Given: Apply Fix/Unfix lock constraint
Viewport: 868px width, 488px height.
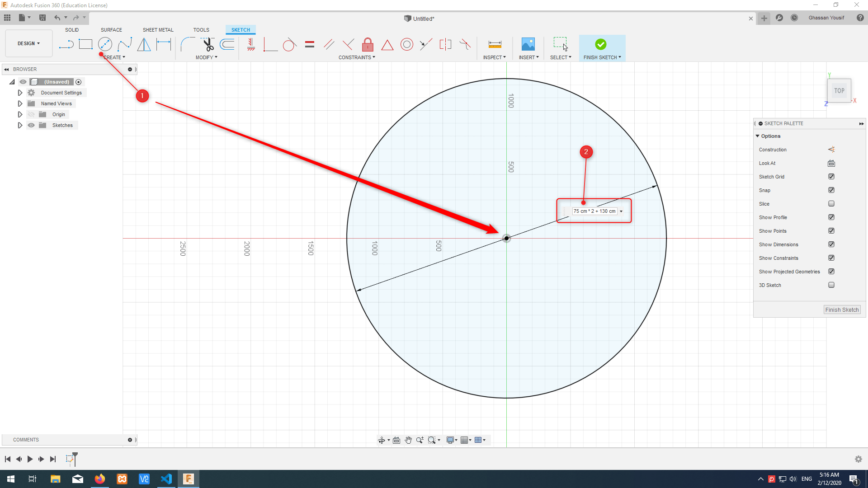Looking at the screenshot, I should pyautogui.click(x=368, y=44).
